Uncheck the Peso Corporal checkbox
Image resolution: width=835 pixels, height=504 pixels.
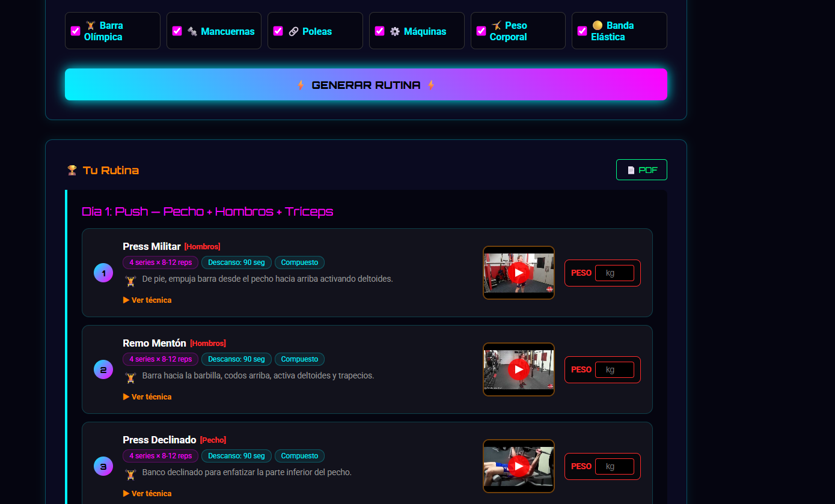481,31
